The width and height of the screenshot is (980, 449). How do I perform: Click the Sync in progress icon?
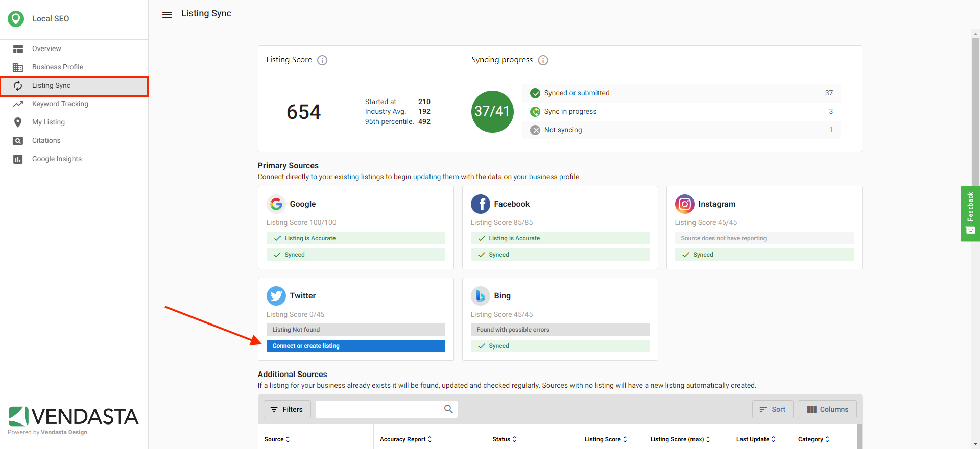click(535, 112)
